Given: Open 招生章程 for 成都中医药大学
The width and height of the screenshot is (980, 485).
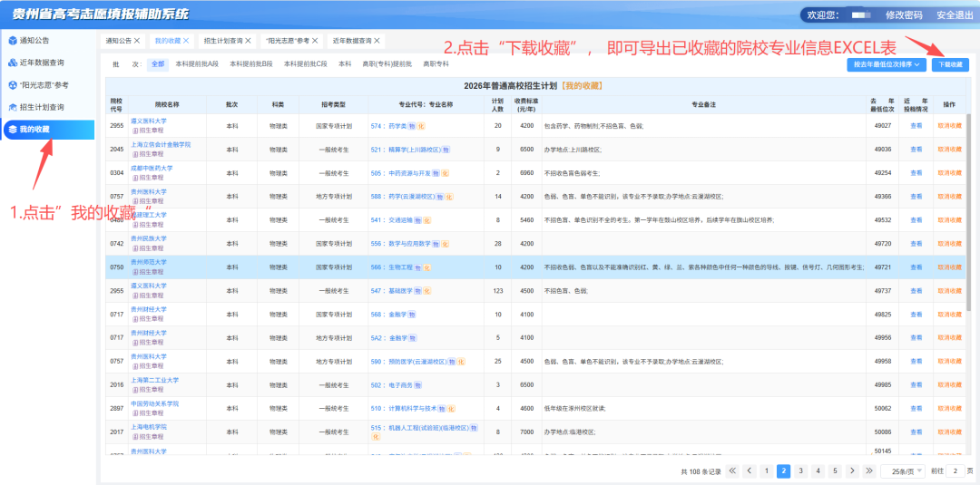Looking at the screenshot, I should tap(148, 178).
